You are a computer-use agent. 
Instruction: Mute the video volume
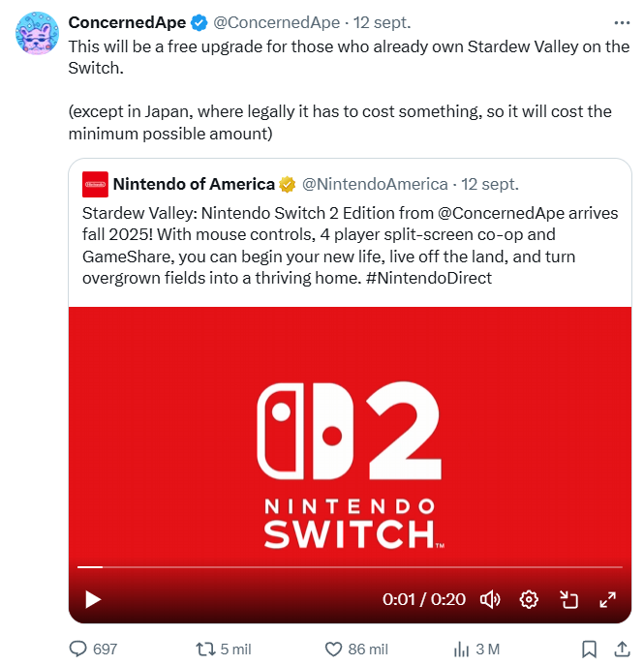point(490,600)
